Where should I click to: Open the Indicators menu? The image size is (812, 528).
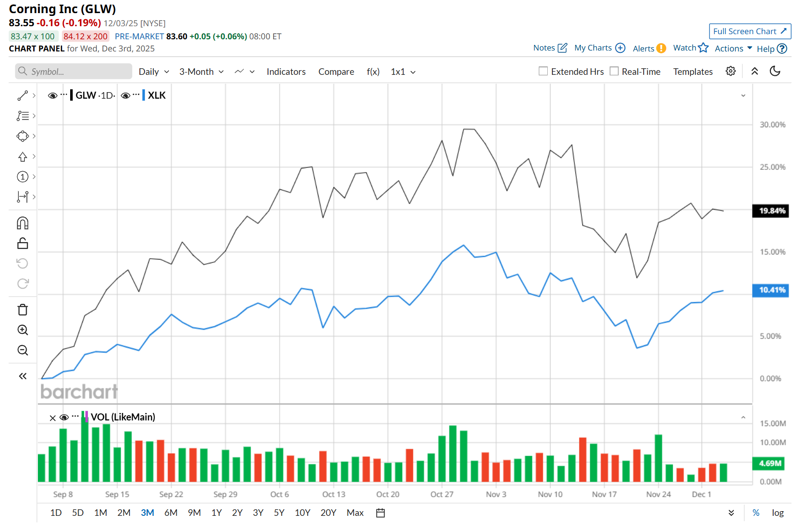(x=286, y=72)
